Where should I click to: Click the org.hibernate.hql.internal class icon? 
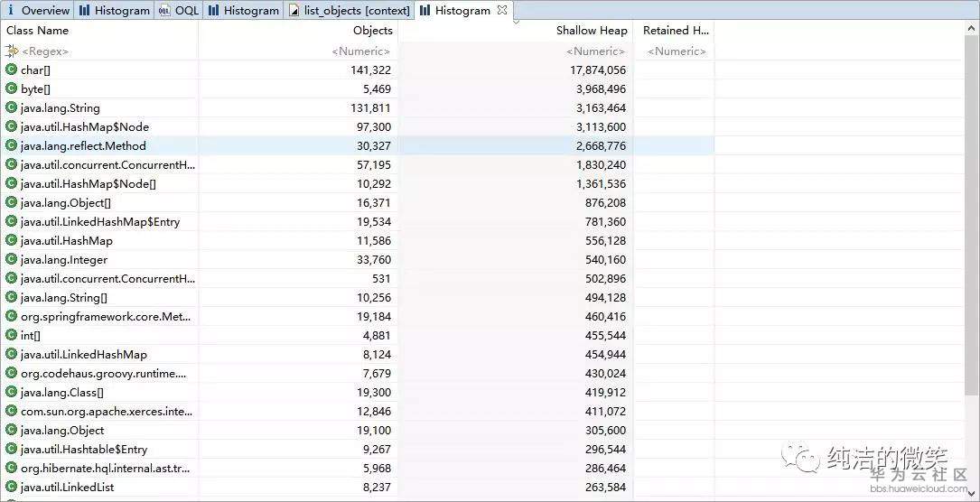[11, 468]
